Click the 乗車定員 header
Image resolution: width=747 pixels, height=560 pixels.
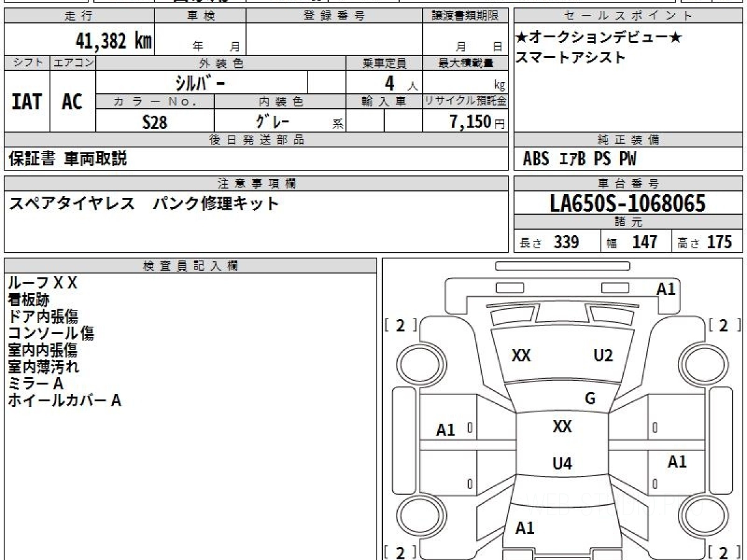(x=384, y=63)
